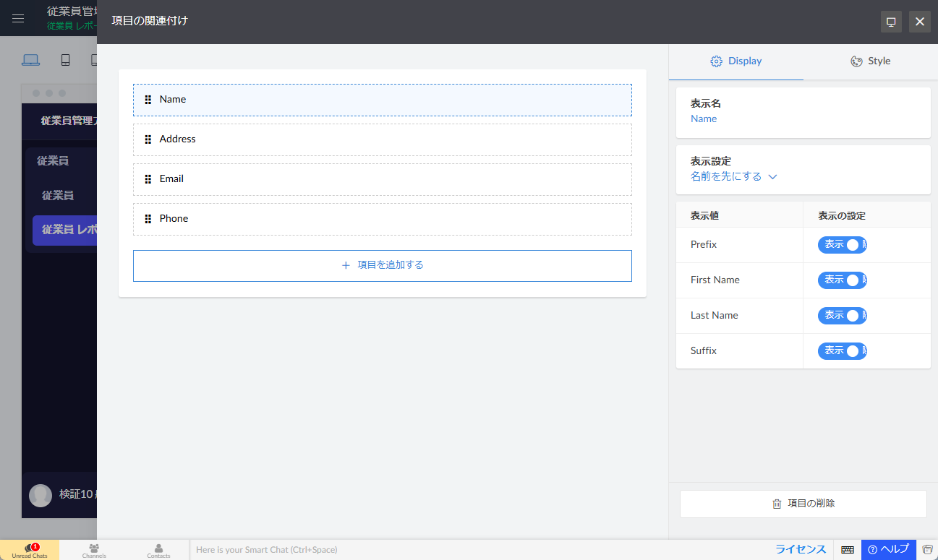Toggle the Prefix display switch
The height and width of the screenshot is (560, 938).
842,245
